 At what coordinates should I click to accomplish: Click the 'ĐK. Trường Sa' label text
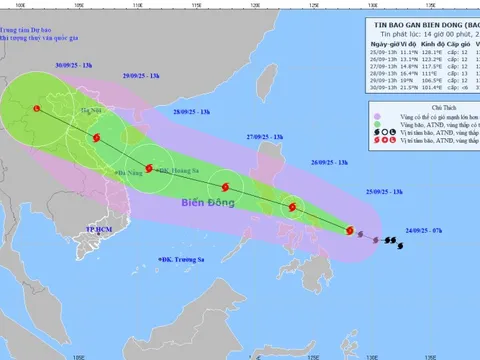183,260
